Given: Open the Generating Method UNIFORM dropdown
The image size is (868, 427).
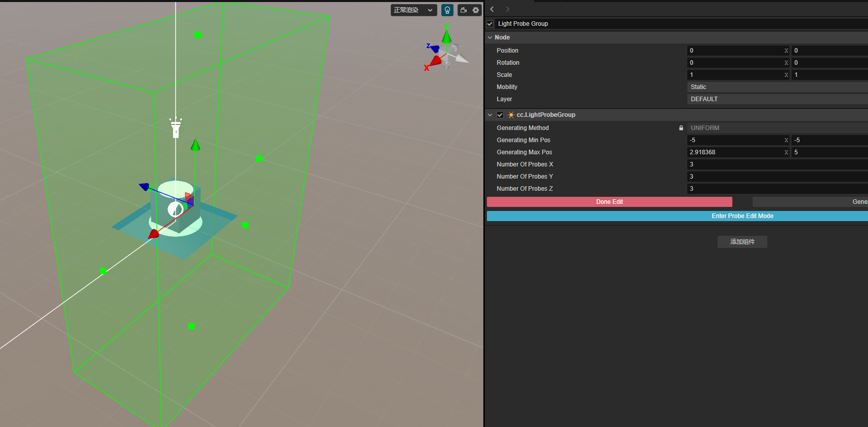Looking at the screenshot, I should (777, 128).
